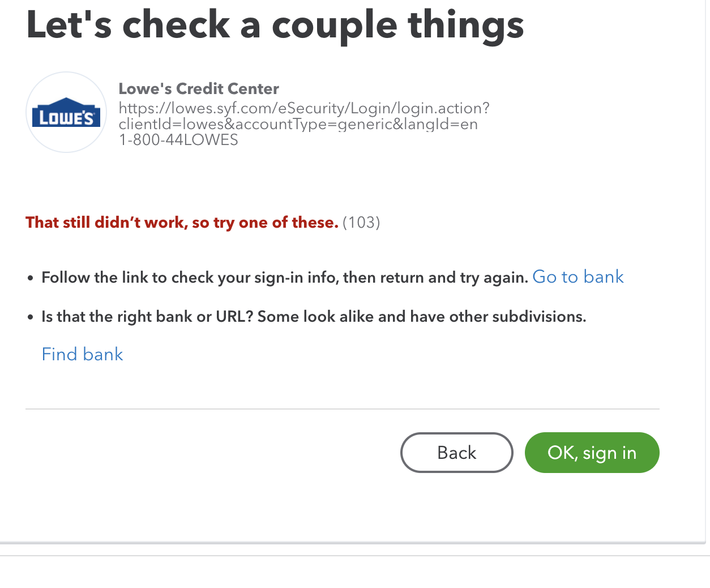Click the bullet before "Follow the link"

point(31,279)
